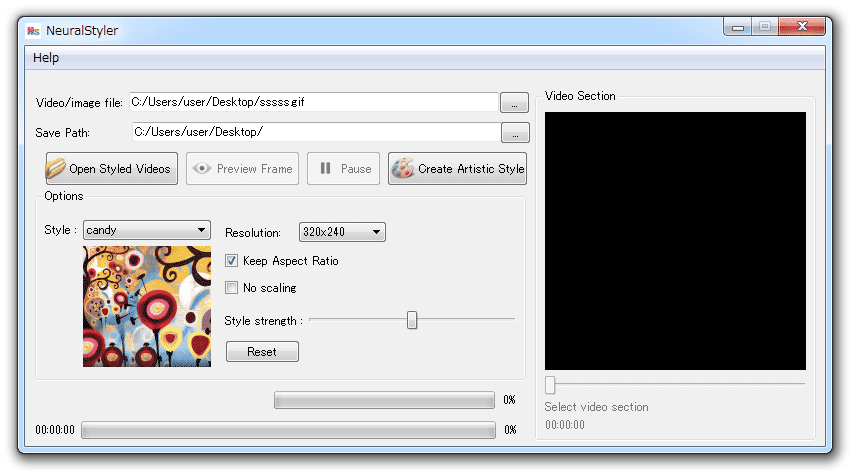
Task: Expand the Style dropdown showing candy
Action: pyautogui.click(x=147, y=230)
